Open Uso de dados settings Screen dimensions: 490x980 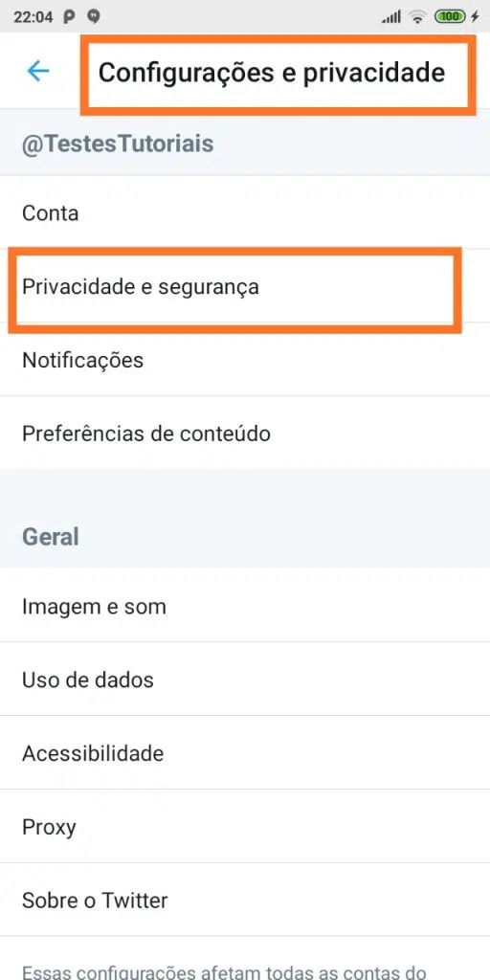(x=245, y=679)
